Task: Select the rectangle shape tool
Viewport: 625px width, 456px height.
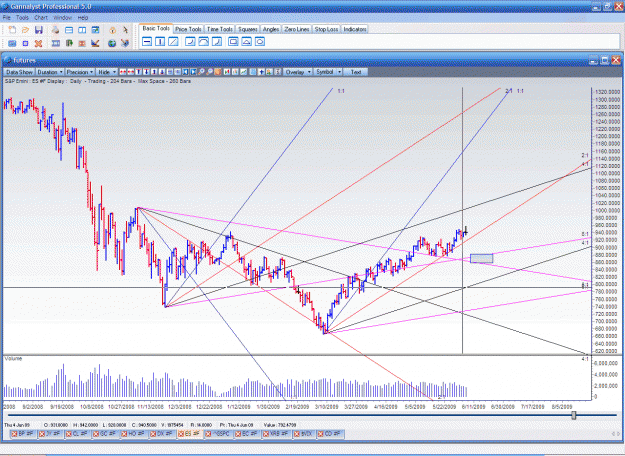Action: pyautogui.click(x=233, y=41)
